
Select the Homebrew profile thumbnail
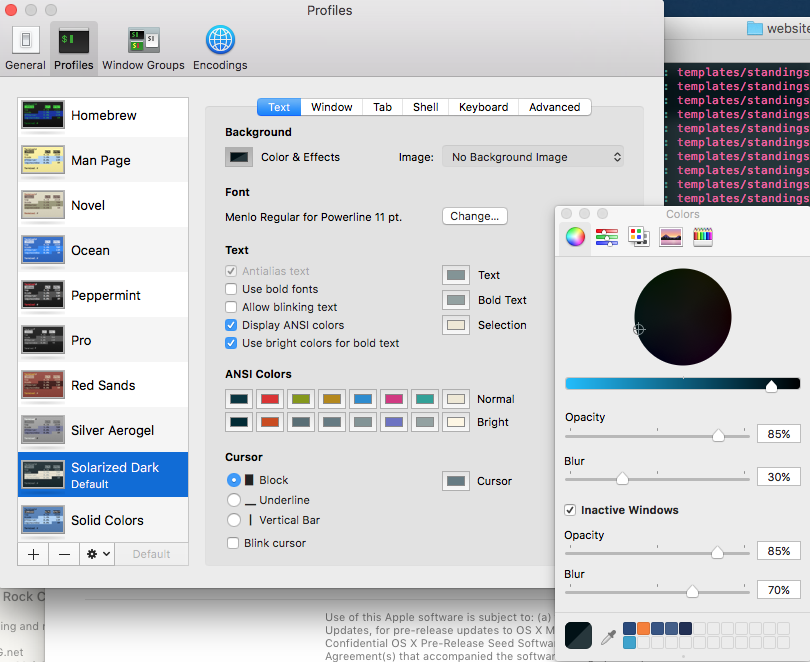(43, 115)
